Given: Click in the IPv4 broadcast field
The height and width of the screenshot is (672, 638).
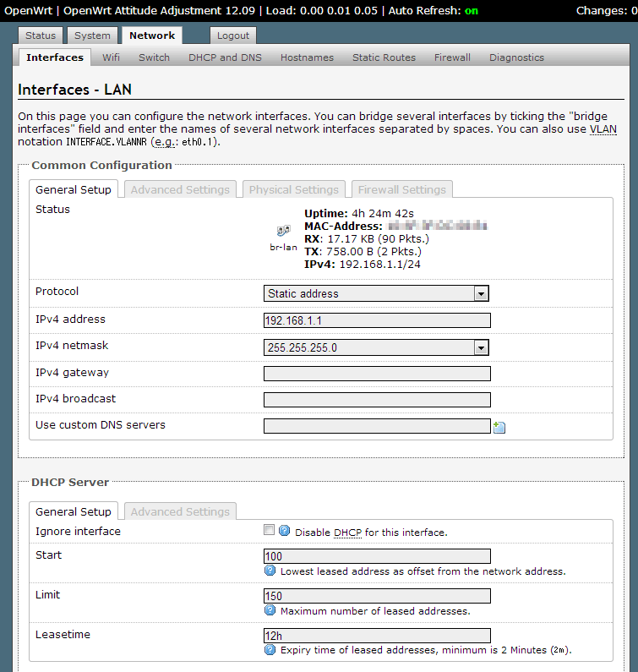Looking at the screenshot, I should tap(377, 400).
